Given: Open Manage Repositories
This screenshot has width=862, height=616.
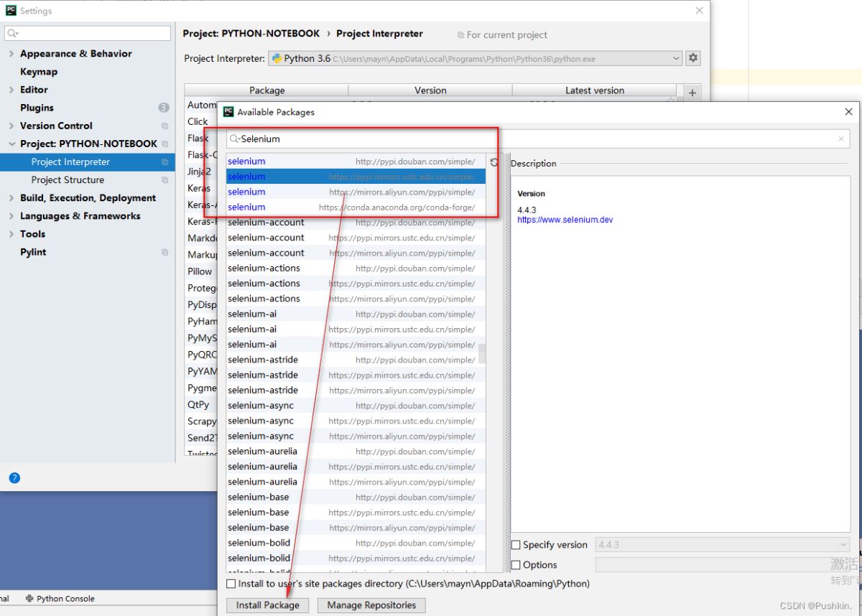Looking at the screenshot, I should pos(371,605).
